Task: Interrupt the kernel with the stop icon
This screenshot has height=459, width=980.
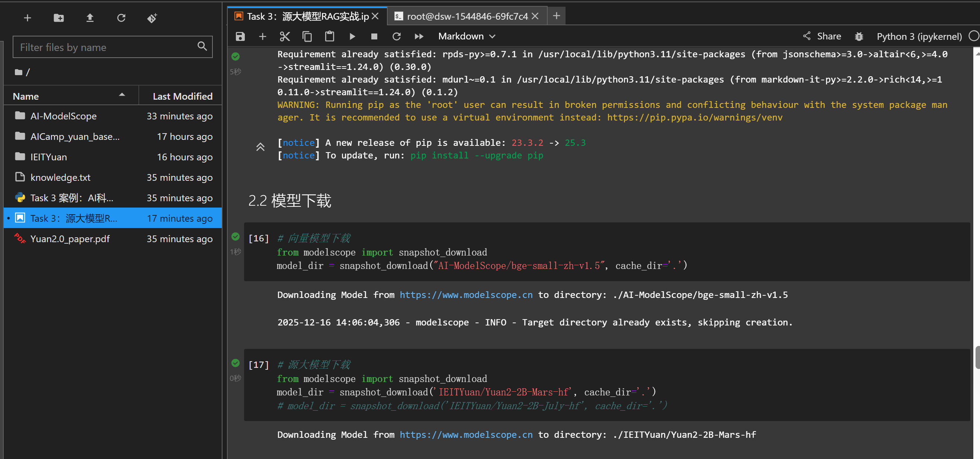Action: 374,36
